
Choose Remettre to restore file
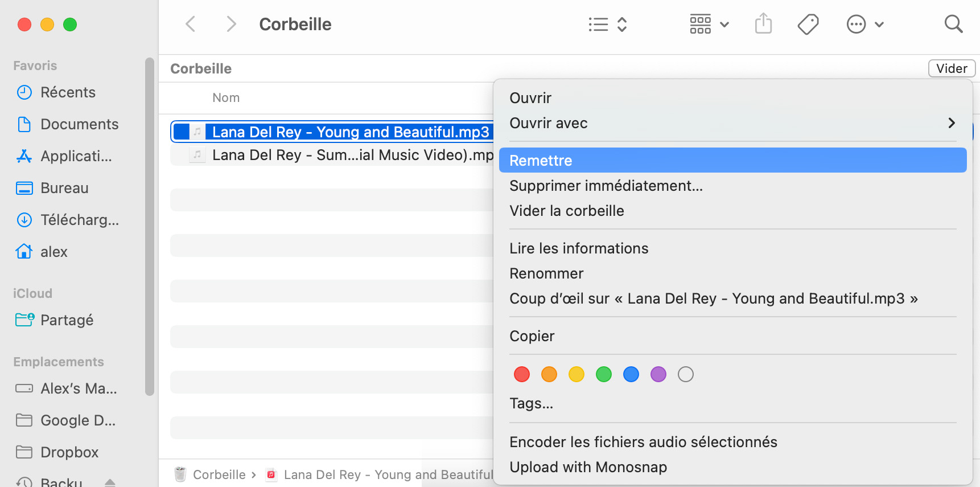pyautogui.click(x=733, y=161)
